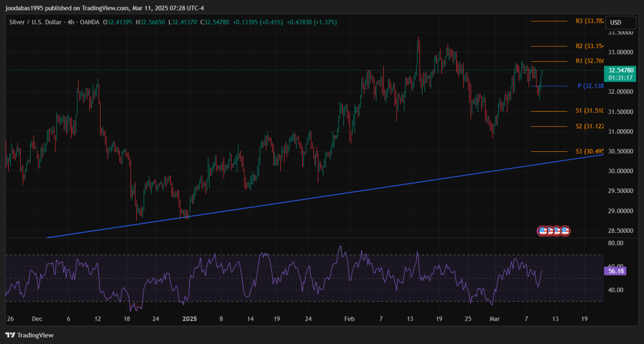Image resolution: width=644 pixels, height=344 pixels.
Task: Click the third US flag event icon
Action: pos(558,231)
